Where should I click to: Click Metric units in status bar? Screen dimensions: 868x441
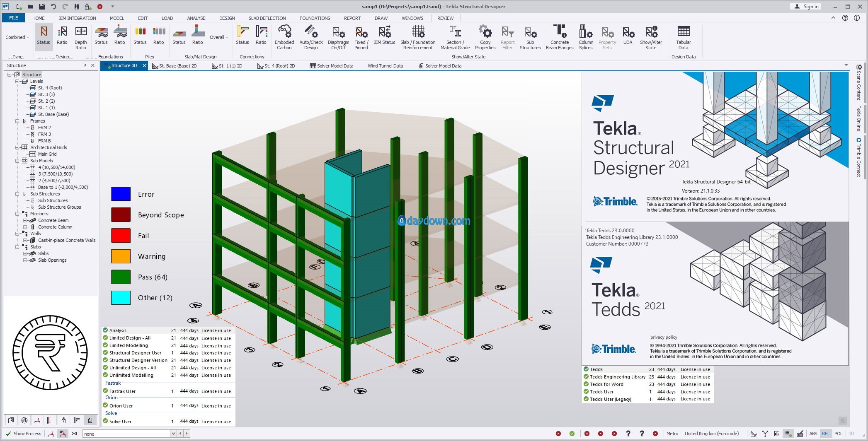click(x=672, y=434)
